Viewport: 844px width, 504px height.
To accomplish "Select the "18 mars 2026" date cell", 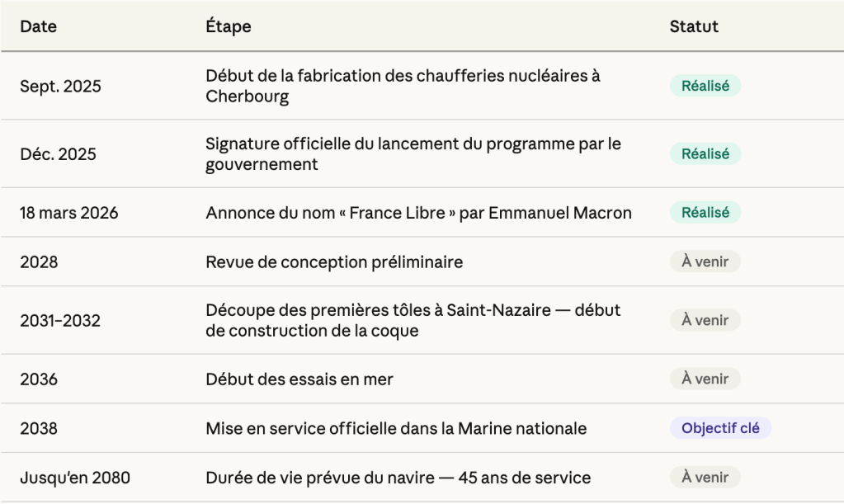I will 68,213.
